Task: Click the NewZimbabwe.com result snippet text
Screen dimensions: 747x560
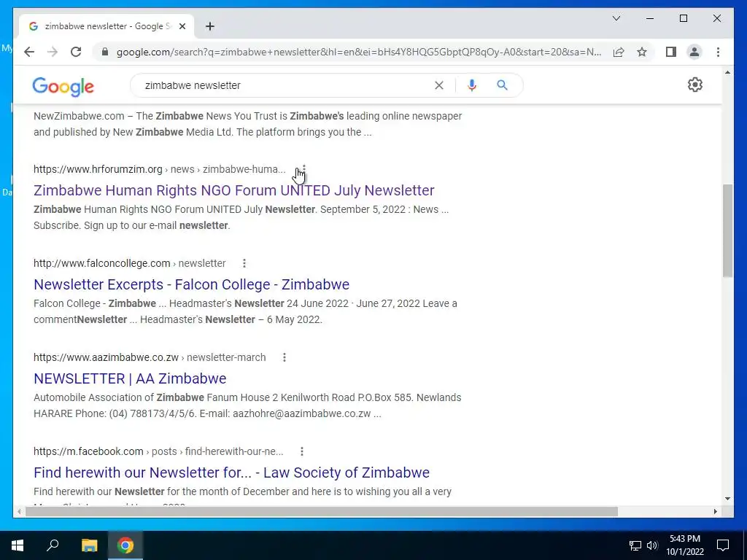Action: pyautogui.click(x=248, y=124)
